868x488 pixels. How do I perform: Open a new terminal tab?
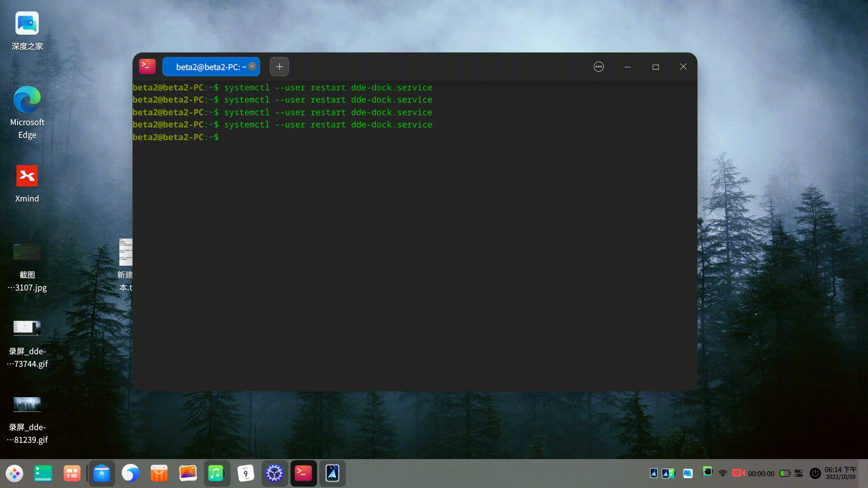pos(279,66)
